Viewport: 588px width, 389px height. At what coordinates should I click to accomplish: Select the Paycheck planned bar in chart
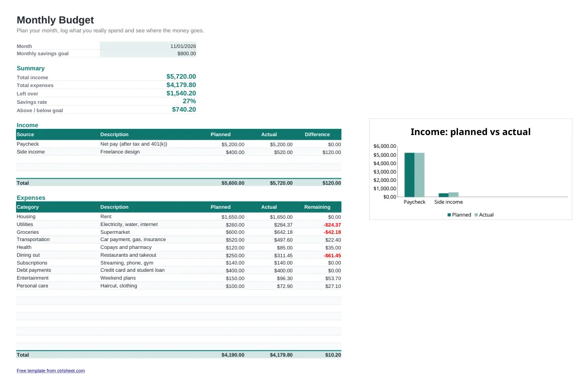[409, 175]
